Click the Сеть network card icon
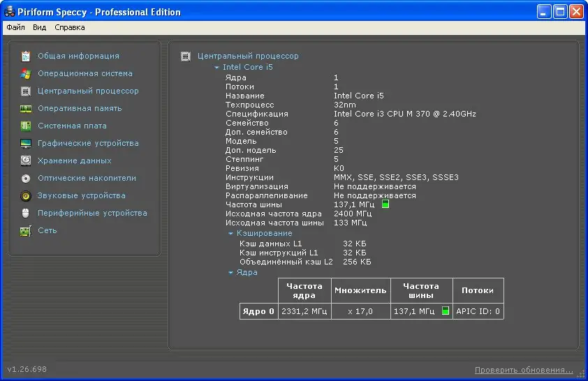 [26, 231]
